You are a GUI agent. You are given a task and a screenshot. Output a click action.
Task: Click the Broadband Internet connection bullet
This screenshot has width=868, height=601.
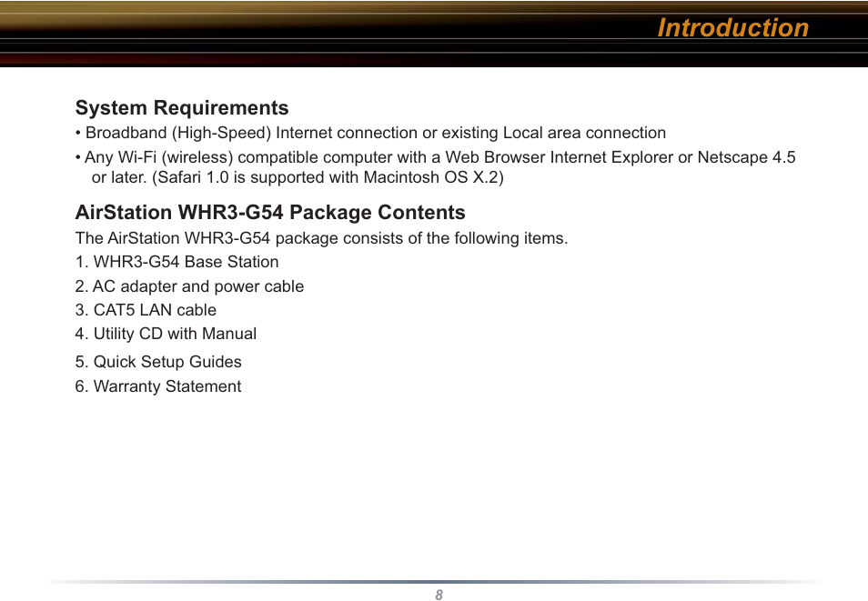[370, 133]
